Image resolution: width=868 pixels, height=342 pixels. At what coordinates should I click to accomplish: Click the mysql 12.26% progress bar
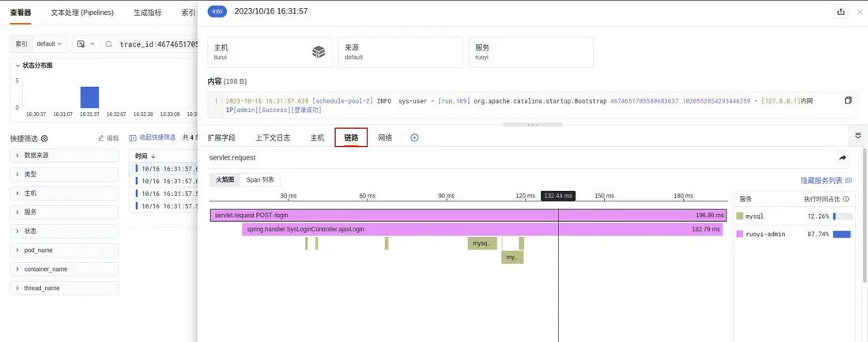click(843, 216)
